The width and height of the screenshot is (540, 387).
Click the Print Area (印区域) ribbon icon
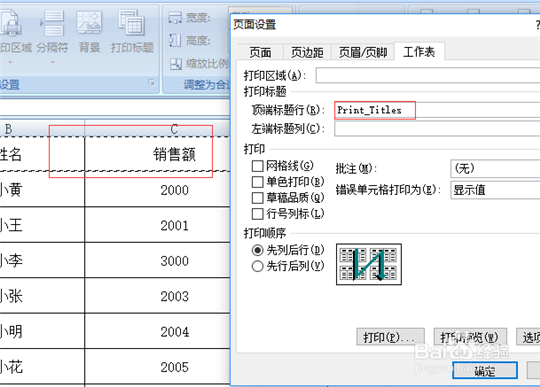(x=11, y=23)
